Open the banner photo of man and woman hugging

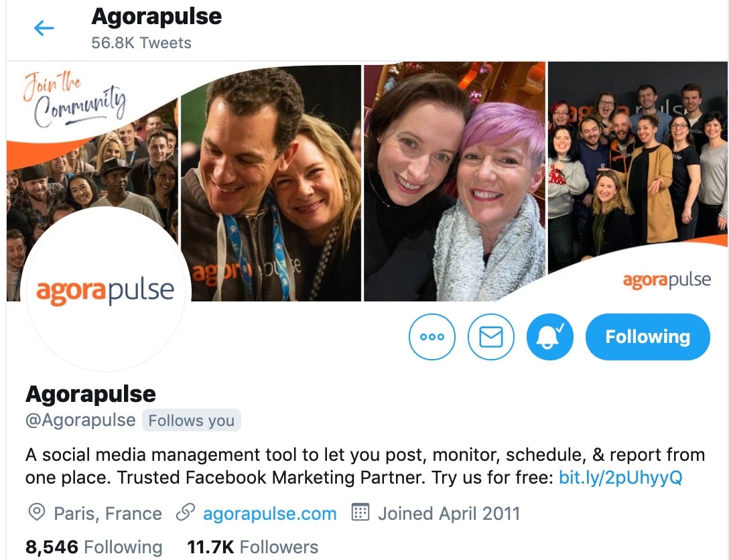click(x=271, y=183)
